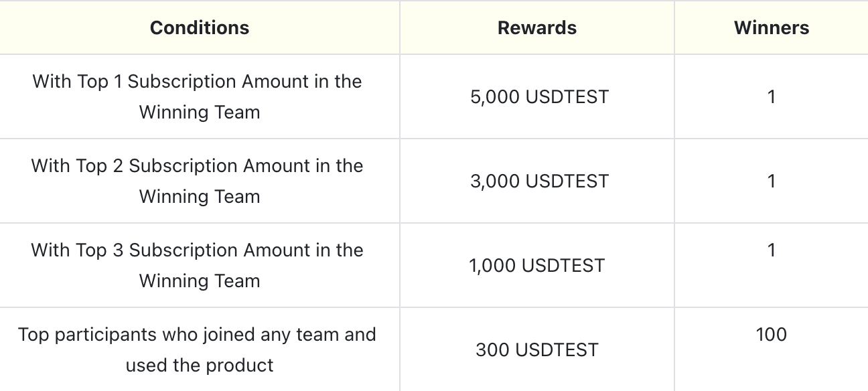Click "Top participants who joined any team" line
Viewport: 868px width, 391px height.
[x=197, y=334]
